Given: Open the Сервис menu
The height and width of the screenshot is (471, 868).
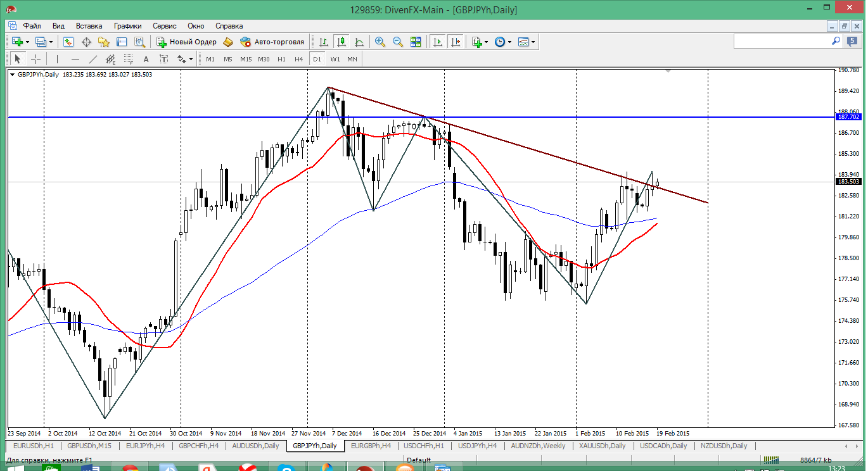Looking at the screenshot, I should (x=165, y=26).
